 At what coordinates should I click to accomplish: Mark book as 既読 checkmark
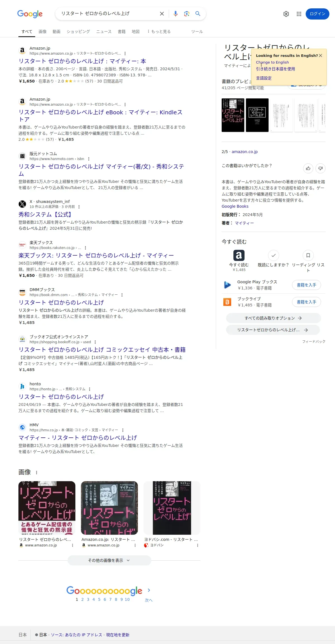[274, 255]
